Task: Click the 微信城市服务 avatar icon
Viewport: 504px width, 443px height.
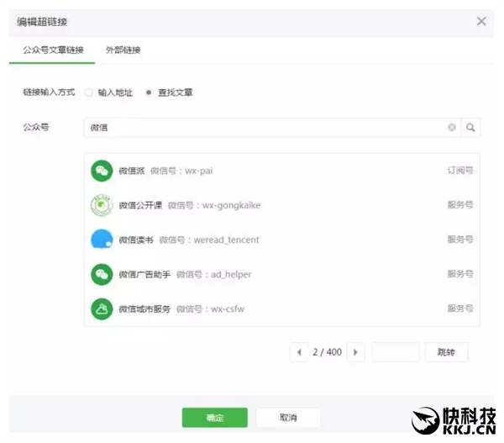Action: pyautogui.click(x=102, y=309)
